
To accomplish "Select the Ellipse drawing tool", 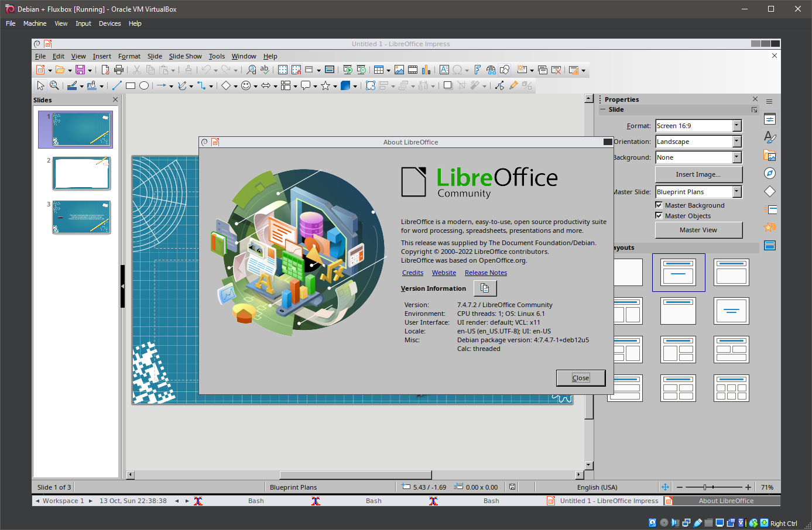I will 144,85.
